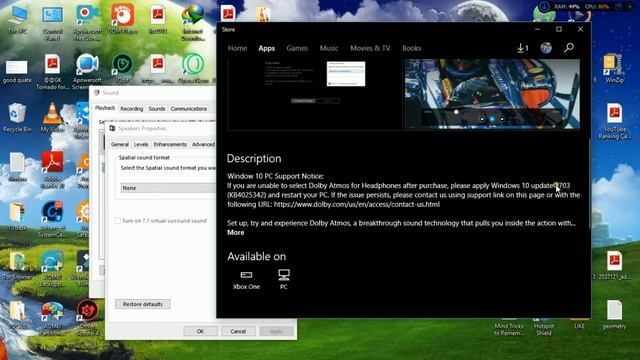Open My Video VLC cone icon
The image size is (640, 360).
[52, 118]
